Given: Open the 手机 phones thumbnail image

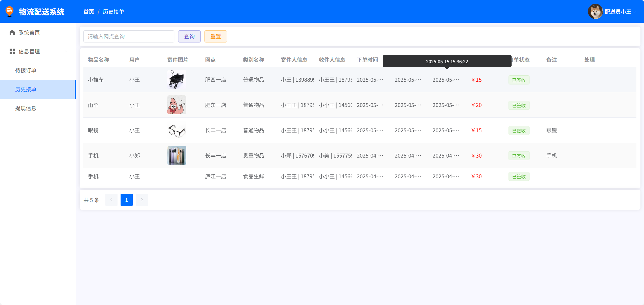Looking at the screenshot, I should click(177, 156).
